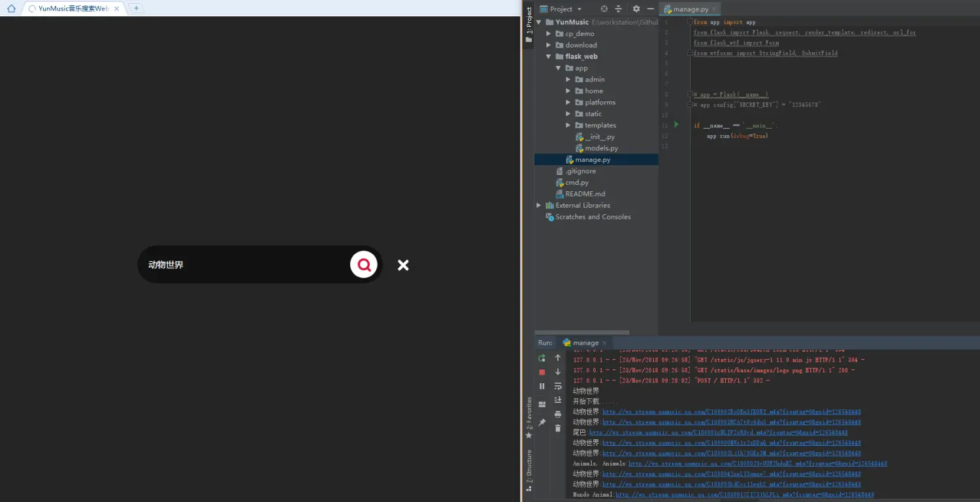Collapse the flask_web folder
The width and height of the screenshot is (980, 502).
coord(549,56)
